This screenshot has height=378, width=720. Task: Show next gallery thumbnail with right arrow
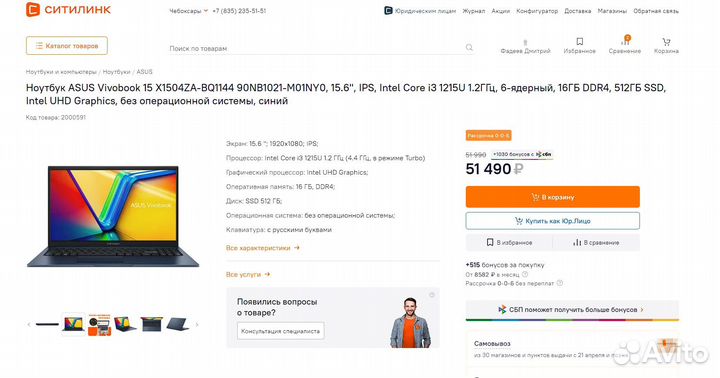click(x=197, y=324)
